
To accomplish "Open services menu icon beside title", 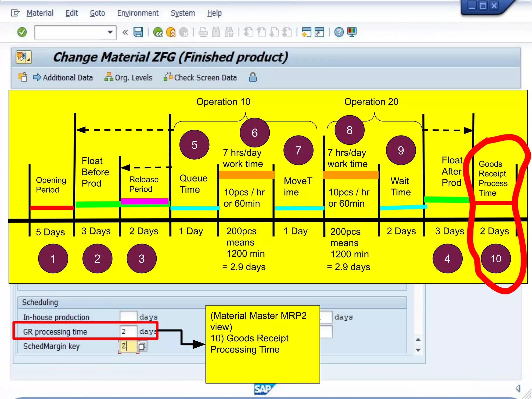I will coord(23,57).
